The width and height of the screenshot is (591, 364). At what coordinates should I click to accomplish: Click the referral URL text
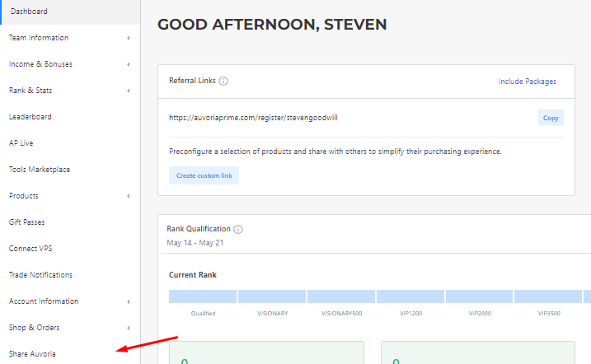253,118
